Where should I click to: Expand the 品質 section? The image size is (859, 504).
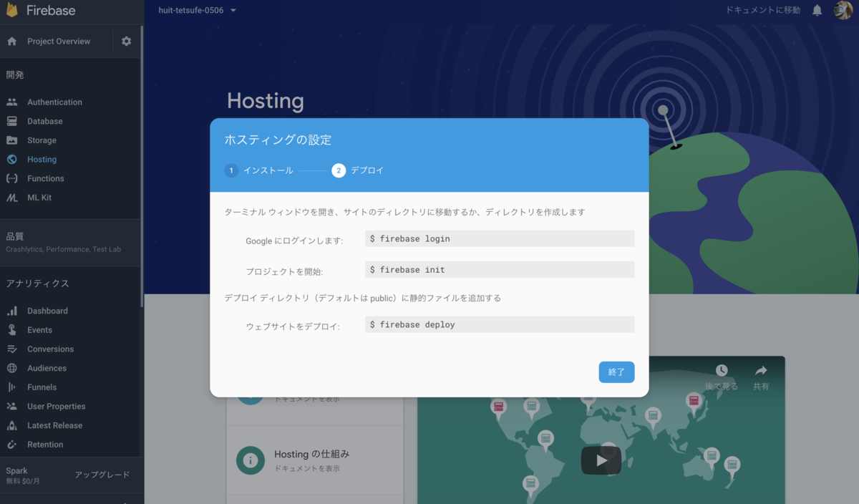pyautogui.click(x=72, y=242)
